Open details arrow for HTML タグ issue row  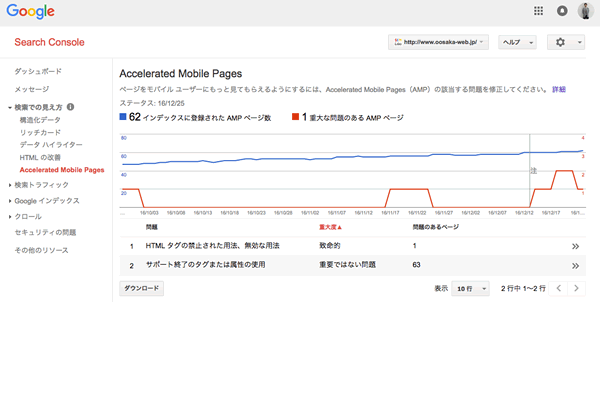click(575, 246)
